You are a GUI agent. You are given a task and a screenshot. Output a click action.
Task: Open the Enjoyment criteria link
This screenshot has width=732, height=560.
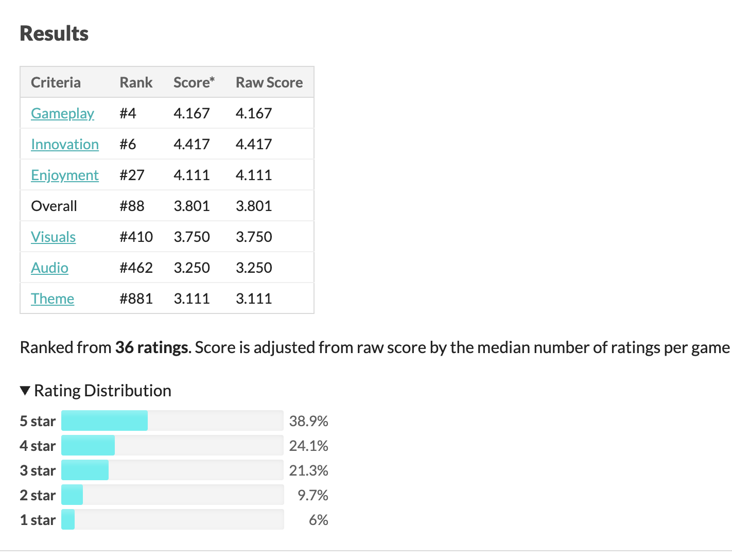click(65, 175)
